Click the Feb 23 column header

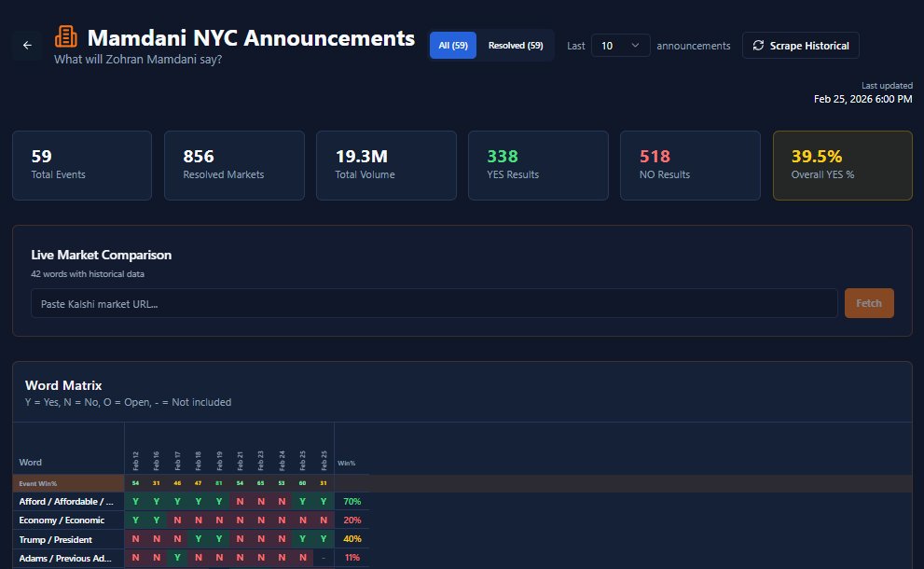(261, 461)
